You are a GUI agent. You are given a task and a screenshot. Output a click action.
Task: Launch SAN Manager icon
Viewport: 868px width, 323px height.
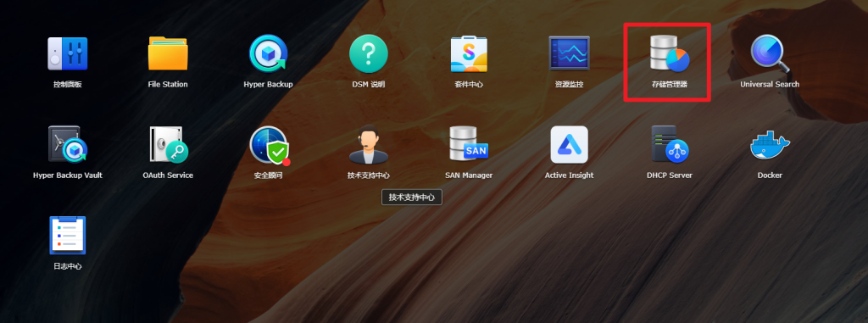coord(469,144)
